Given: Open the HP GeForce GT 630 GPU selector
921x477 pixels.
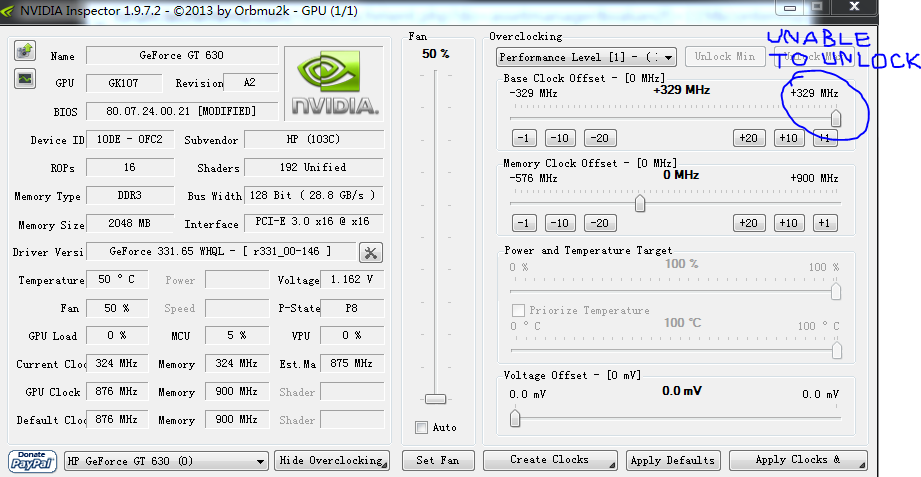Looking at the screenshot, I should [166, 461].
